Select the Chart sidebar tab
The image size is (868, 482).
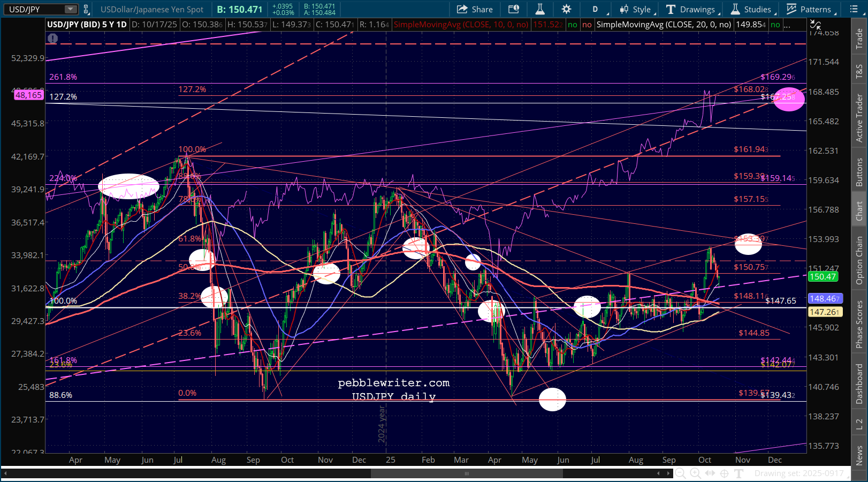point(859,210)
